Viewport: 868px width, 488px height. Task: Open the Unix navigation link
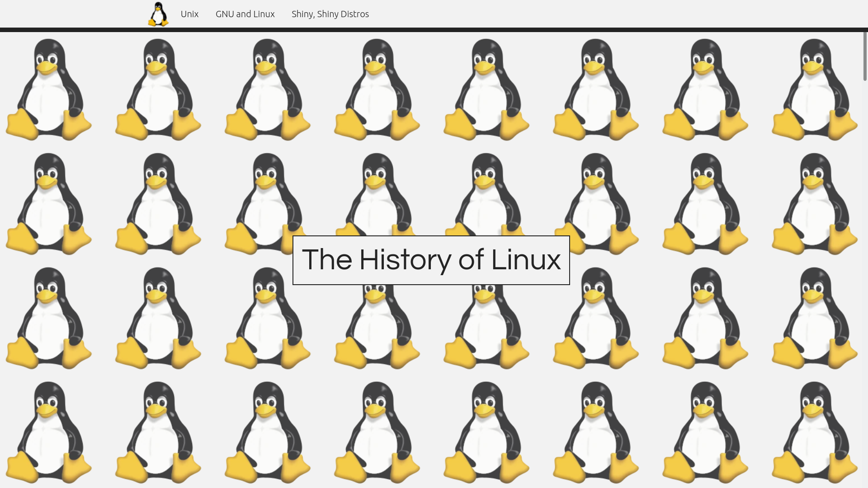(x=189, y=14)
